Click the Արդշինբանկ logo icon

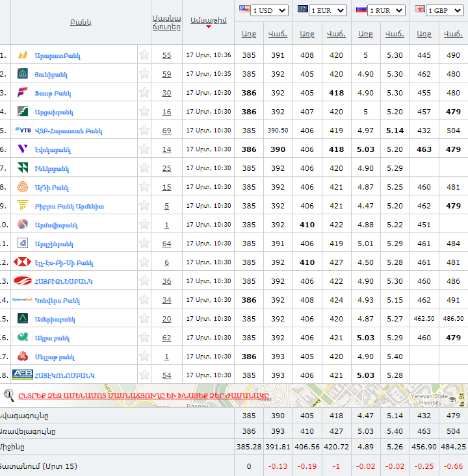[x=23, y=243]
